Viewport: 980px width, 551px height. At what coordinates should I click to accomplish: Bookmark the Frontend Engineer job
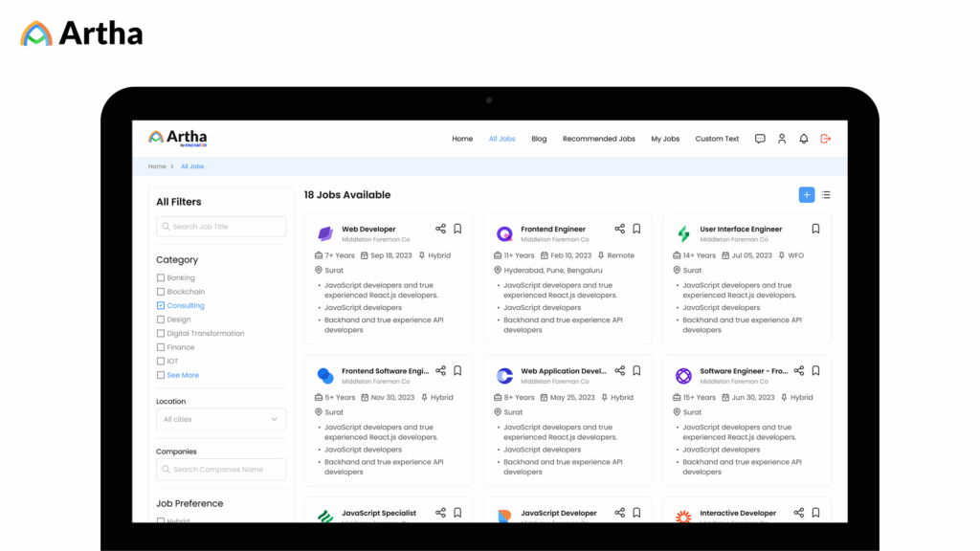[636, 229]
